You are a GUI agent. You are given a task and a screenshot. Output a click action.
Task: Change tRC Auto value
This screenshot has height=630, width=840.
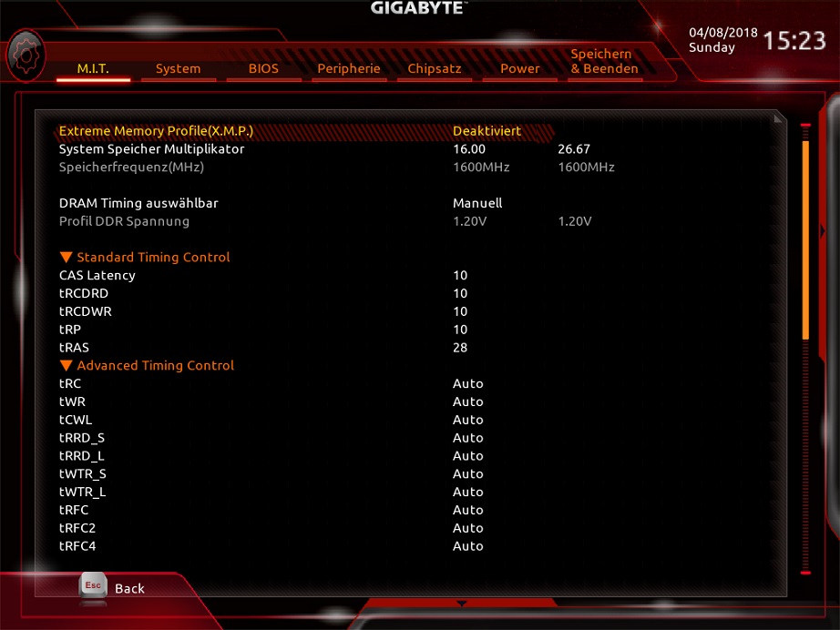[467, 384]
